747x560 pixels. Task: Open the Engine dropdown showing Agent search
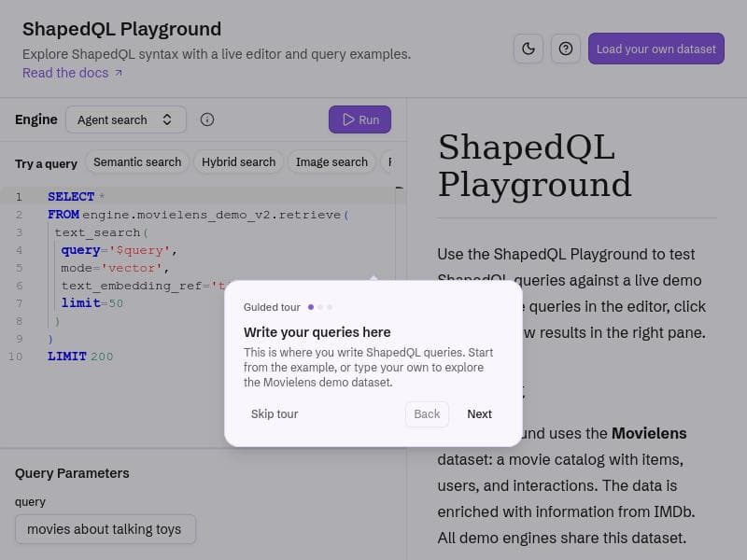coord(125,119)
